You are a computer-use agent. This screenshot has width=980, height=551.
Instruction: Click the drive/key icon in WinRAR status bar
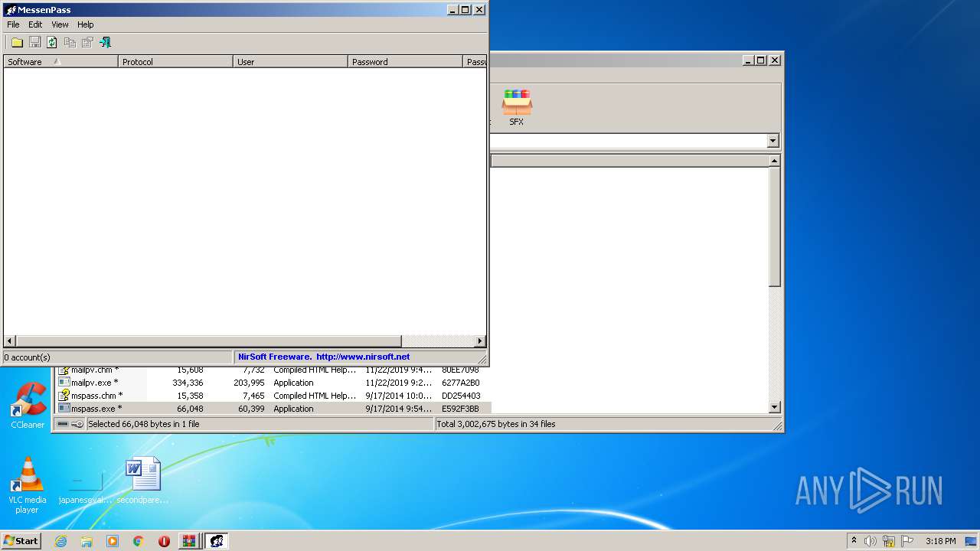tap(70, 424)
